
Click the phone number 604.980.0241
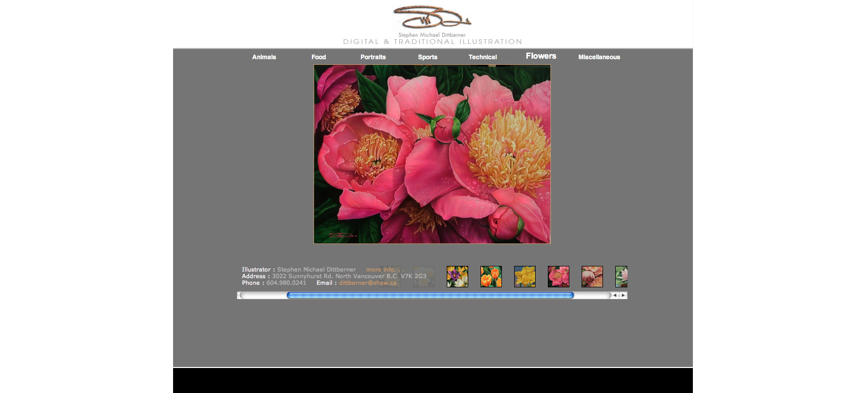[286, 283]
